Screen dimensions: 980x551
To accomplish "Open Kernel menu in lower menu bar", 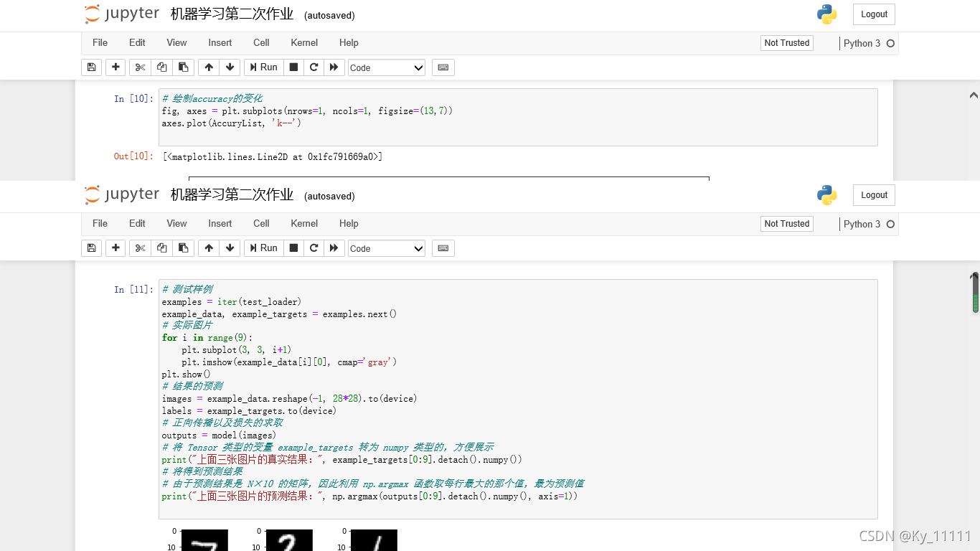I will [x=304, y=224].
